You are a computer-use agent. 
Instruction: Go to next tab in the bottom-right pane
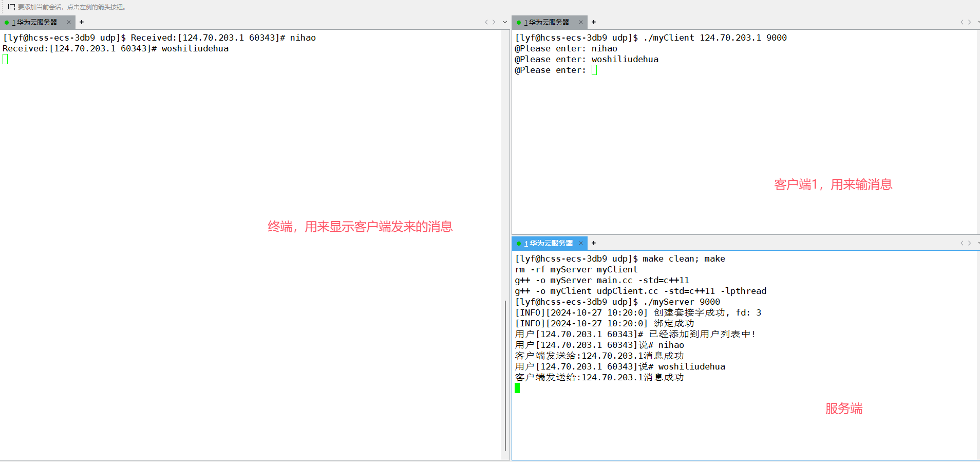click(970, 243)
